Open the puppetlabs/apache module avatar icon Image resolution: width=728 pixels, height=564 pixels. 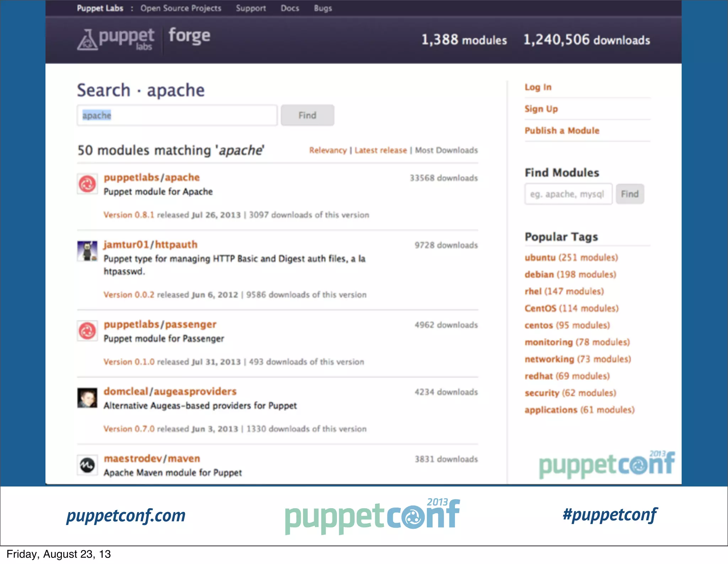[x=87, y=184]
